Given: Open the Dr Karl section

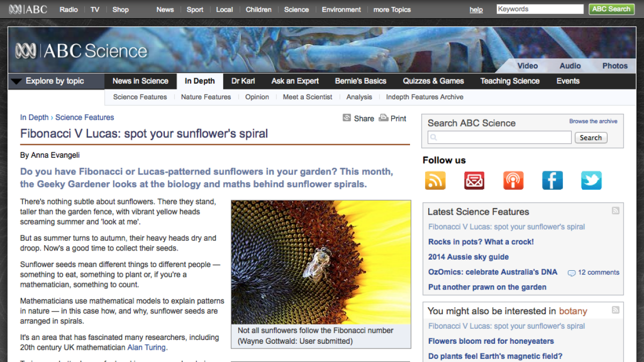Looking at the screenshot, I should (x=243, y=81).
